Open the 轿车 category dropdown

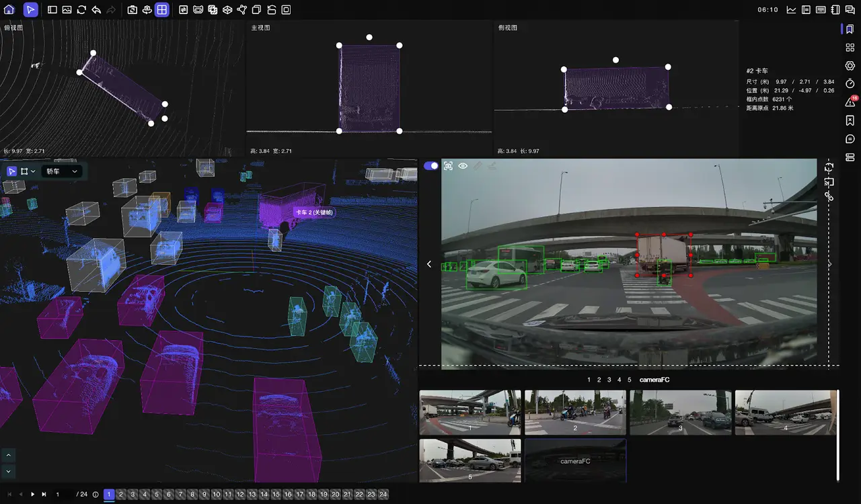tap(62, 171)
